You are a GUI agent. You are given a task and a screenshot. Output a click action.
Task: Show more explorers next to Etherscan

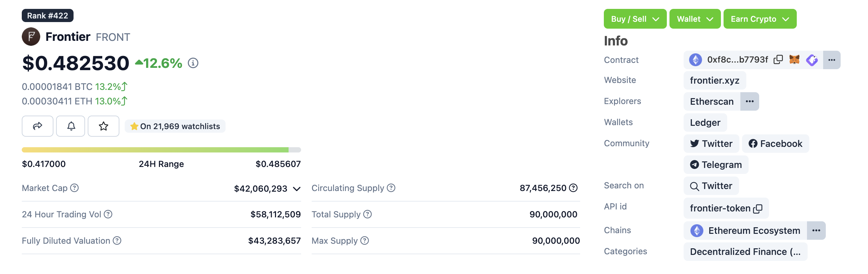749,101
